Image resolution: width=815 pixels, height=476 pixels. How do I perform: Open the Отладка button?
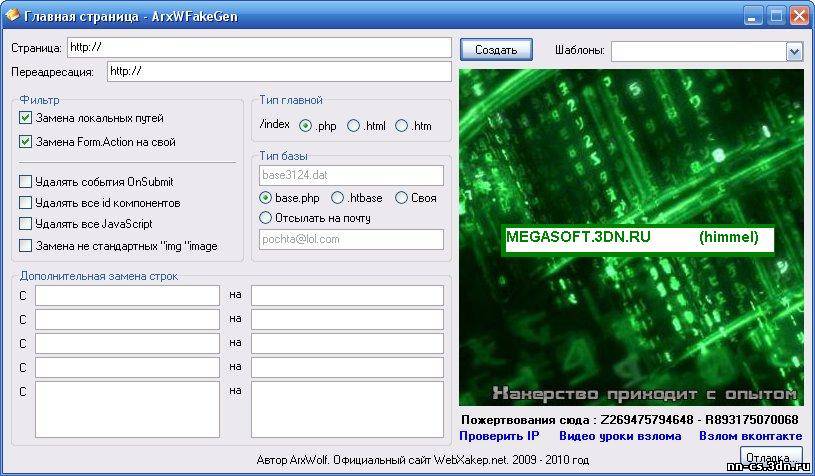[771, 457]
